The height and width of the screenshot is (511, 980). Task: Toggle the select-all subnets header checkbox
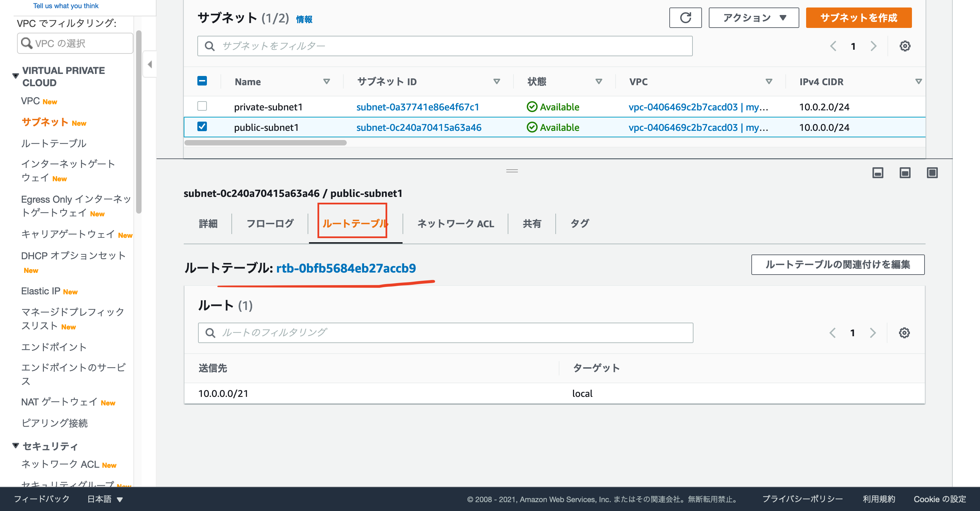202,81
